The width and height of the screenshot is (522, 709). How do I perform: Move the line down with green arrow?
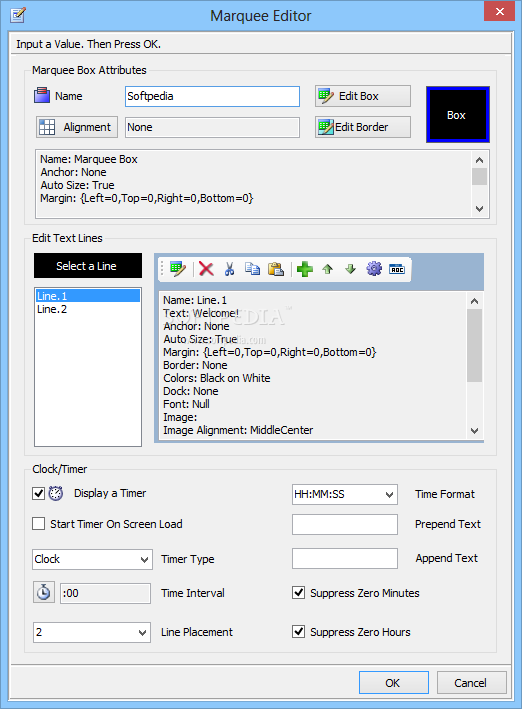(351, 269)
